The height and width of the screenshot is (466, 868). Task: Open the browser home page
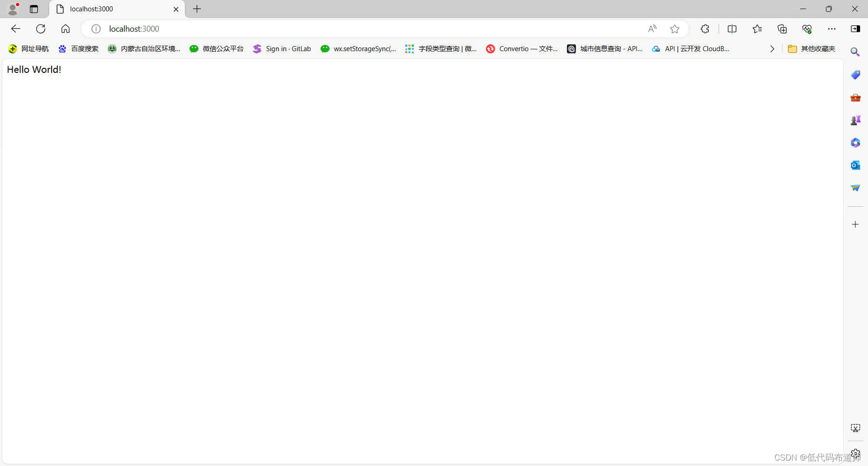point(66,29)
